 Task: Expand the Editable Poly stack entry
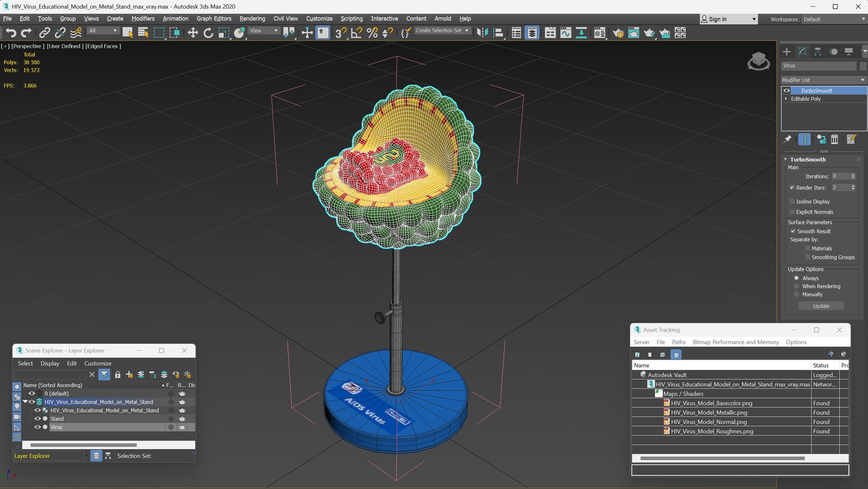(786, 99)
